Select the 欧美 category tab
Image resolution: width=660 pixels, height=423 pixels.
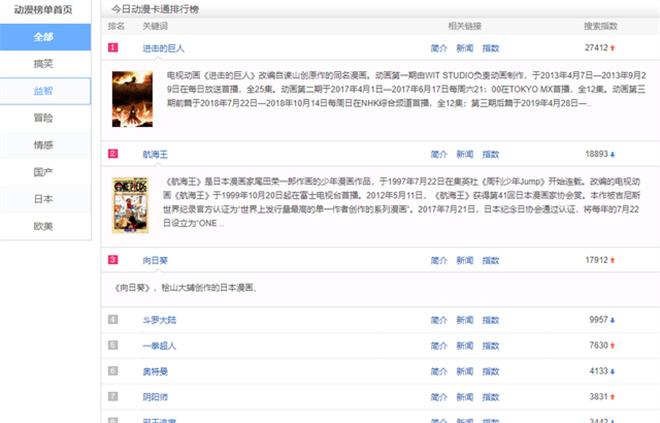[45, 226]
